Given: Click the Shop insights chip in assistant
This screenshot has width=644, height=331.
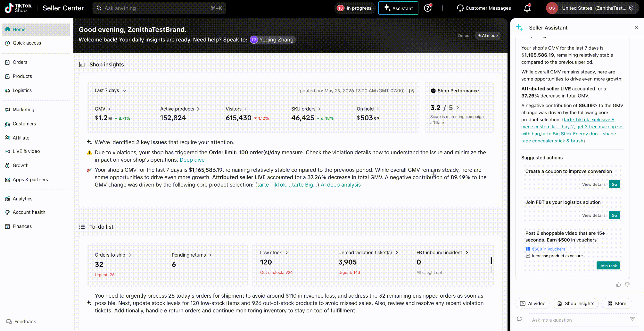Looking at the screenshot, I should click(576, 303).
